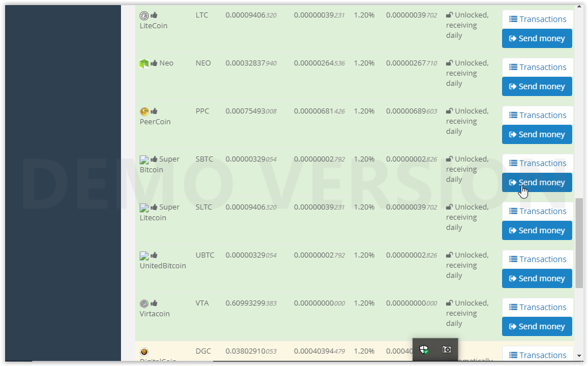Screen dimensions: 588x366
Task: Click the unlocked padlock icon in NEO row
Action: pyautogui.click(x=449, y=63)
